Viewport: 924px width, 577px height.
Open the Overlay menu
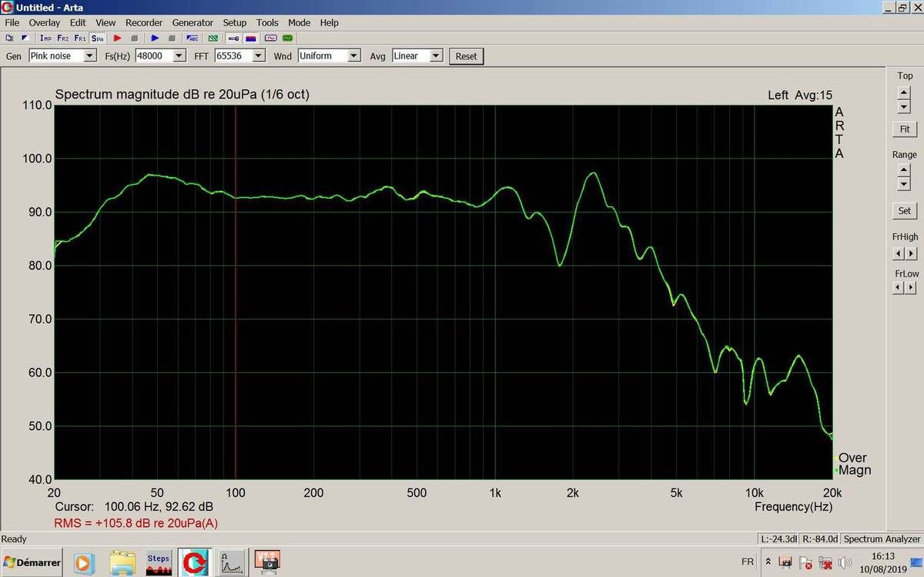pyautogui.click(x=44, y=23)
